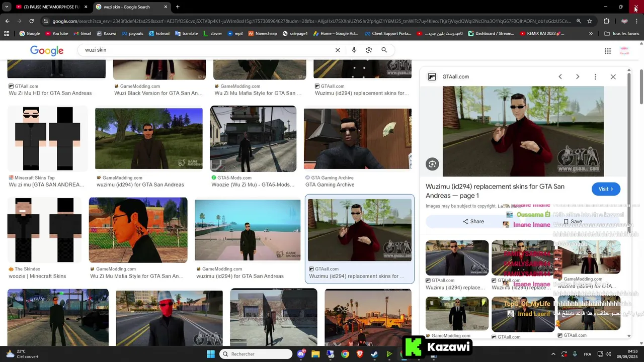Show the previous image in the preview panel
The width and height of the screenshot is (644, 362).
pyautogui.click(x=560, y=76)
